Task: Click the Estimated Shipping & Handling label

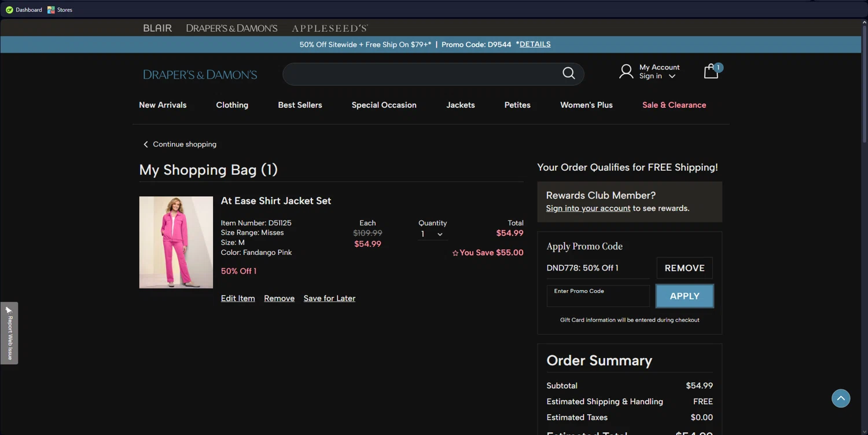Action: click(x=605, y=401)
